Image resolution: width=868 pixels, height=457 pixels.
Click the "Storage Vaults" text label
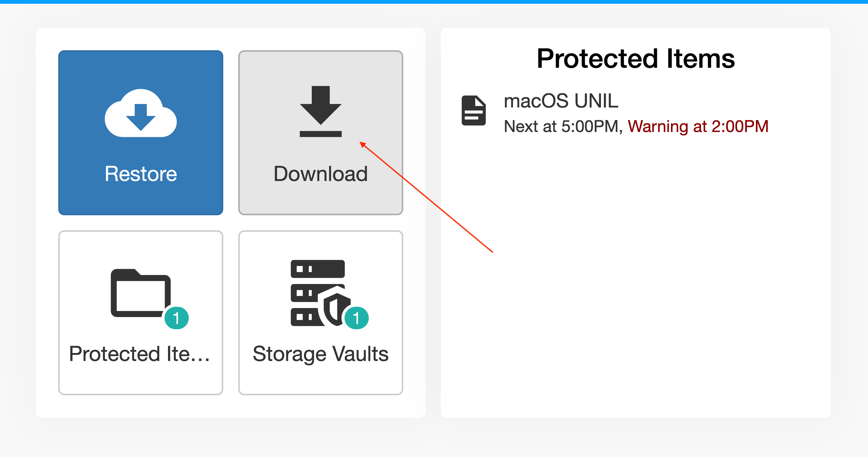click(x=320, y=354)
